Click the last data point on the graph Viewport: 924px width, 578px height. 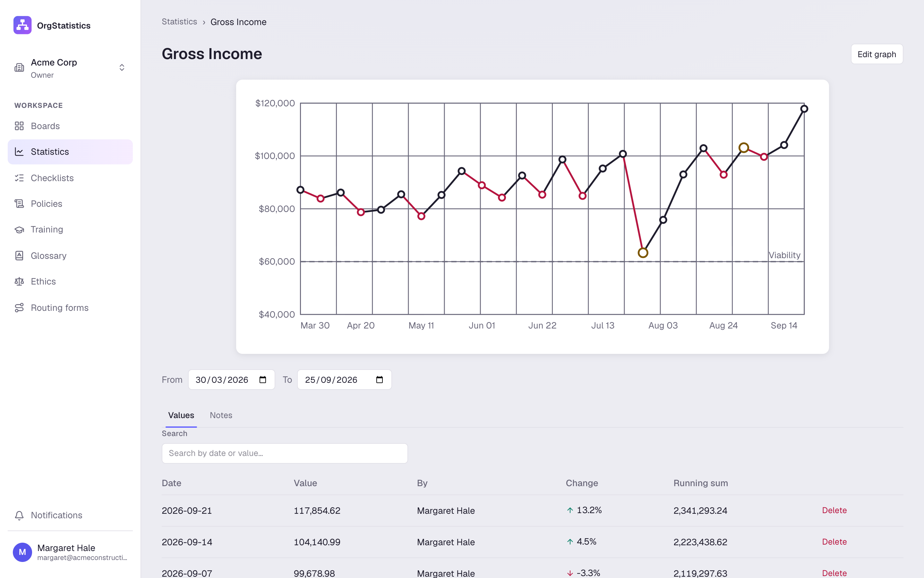click(x=804, y=109)
